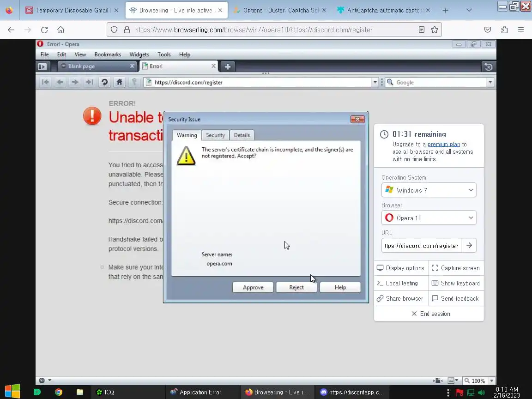Open the Opera Edit menu
Screen dimensions: 532x399
pos(61,54)
